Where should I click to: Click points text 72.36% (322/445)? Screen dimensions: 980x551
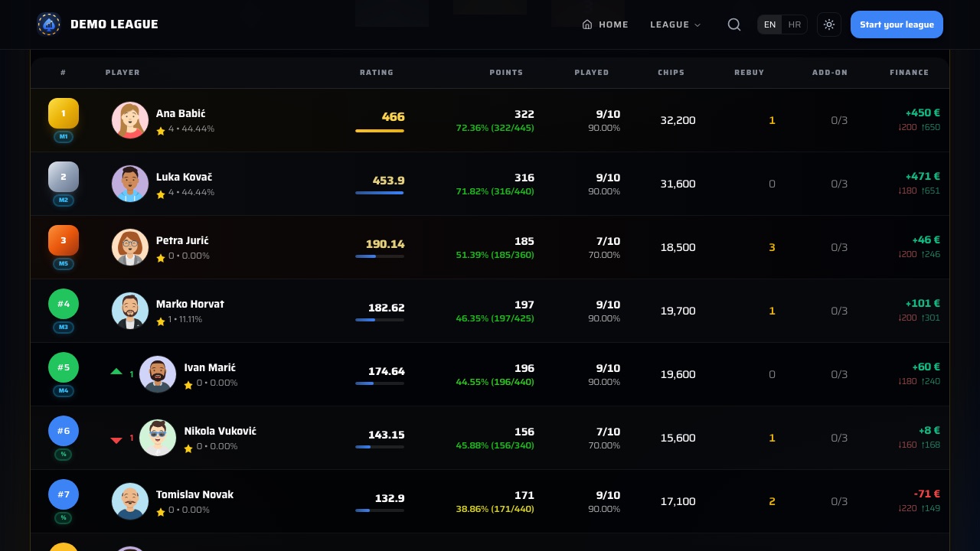pyautogui.click(x=495, y=128)
